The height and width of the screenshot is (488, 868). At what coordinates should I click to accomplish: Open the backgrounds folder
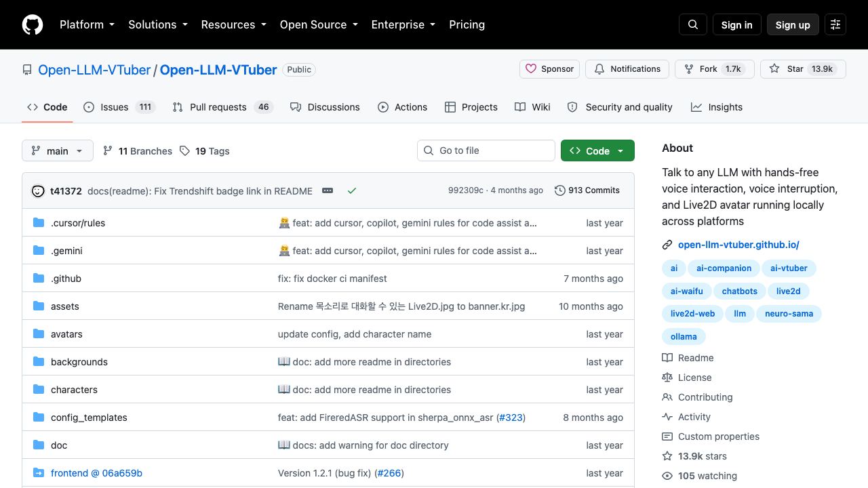[79, 362]
